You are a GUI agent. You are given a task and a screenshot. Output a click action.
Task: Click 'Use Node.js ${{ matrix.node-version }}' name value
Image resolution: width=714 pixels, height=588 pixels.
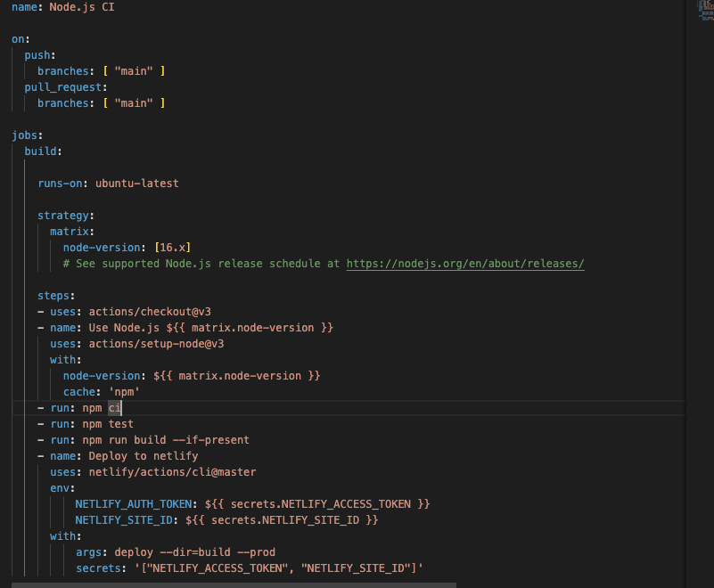[x=211, y=328]
